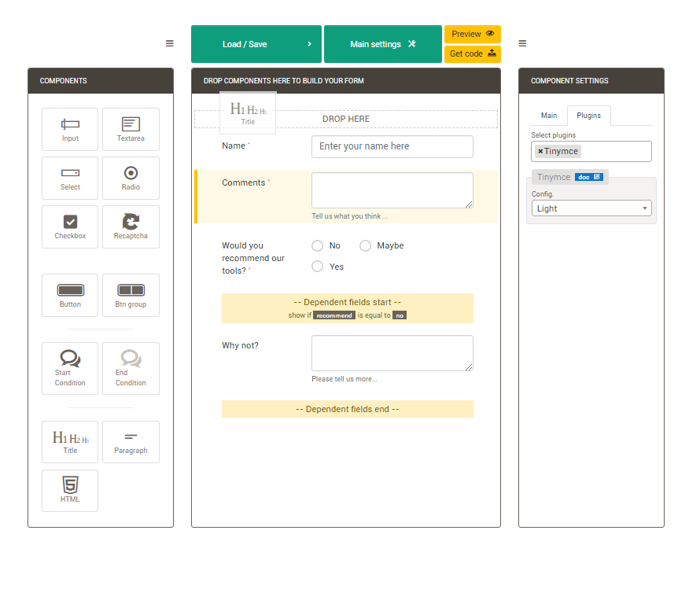The width and height of the screenshot is (700, 604).
Task: Select the Start Condition component
Action: [70, 368]
